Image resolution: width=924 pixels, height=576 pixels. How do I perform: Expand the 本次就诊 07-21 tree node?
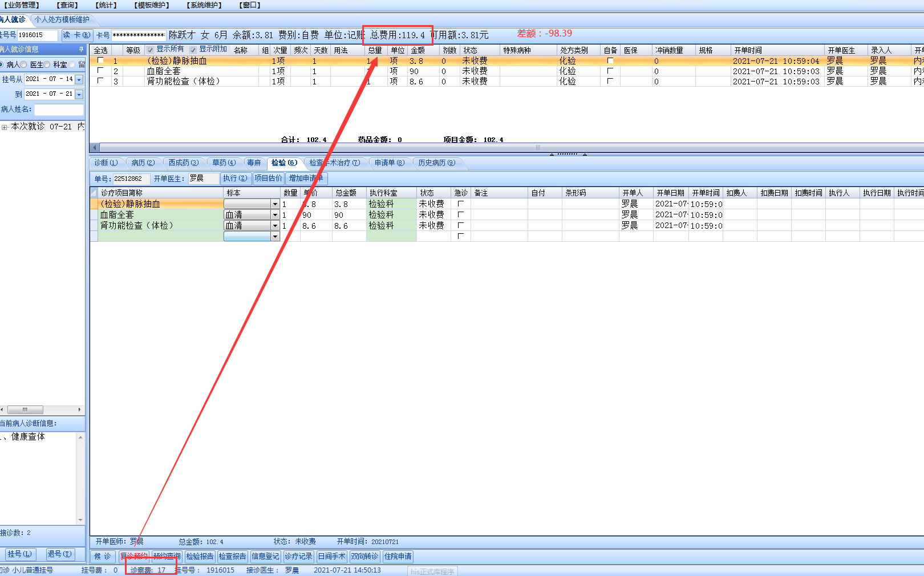[5, 127]
